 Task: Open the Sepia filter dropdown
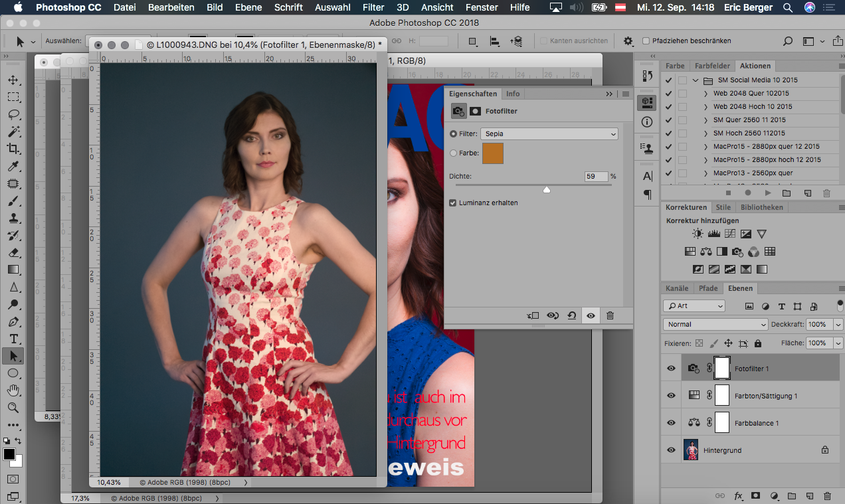[x=549, y=134]
